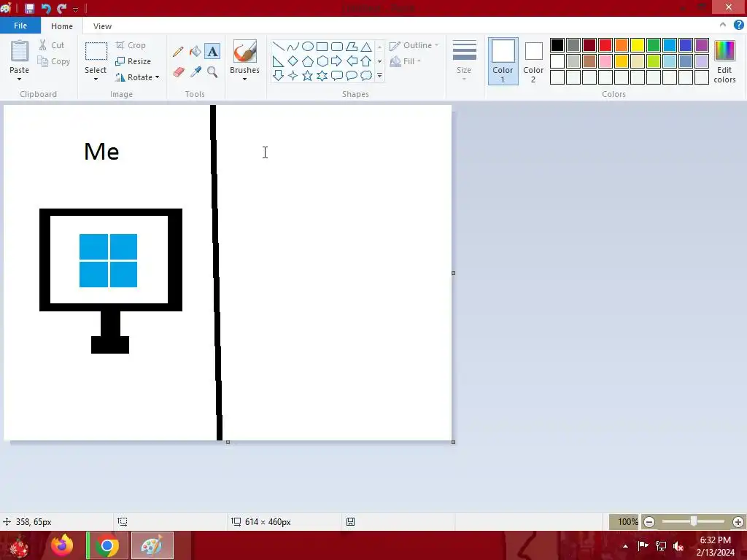Click the zoom out minus button
Image resolution: width=747 pixels, height=560 pixels.
click(649, 522)
